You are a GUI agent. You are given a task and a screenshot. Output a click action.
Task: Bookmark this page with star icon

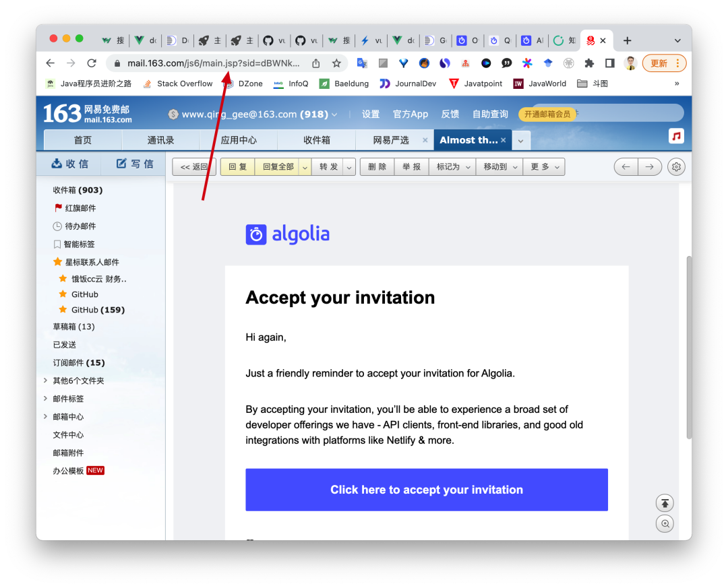(336, 63)
